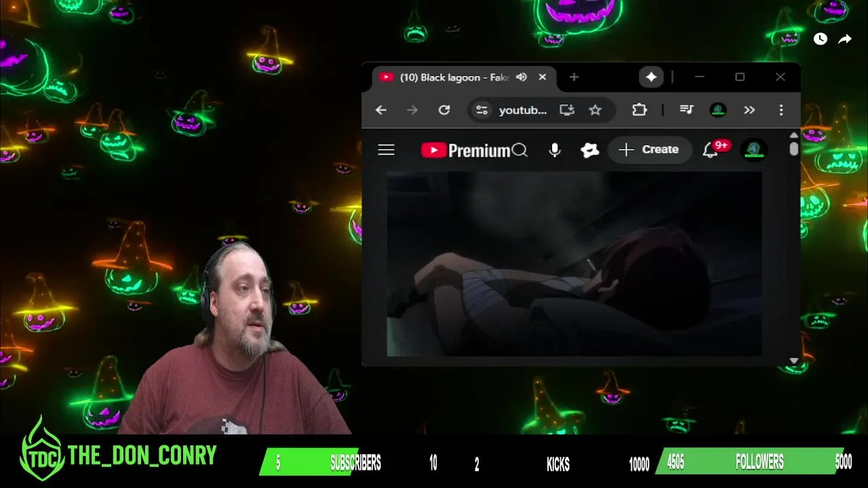Click the FOLLOWERS progress bar
Viewport: 868px width, 488px height.
(x=754, y=462)
